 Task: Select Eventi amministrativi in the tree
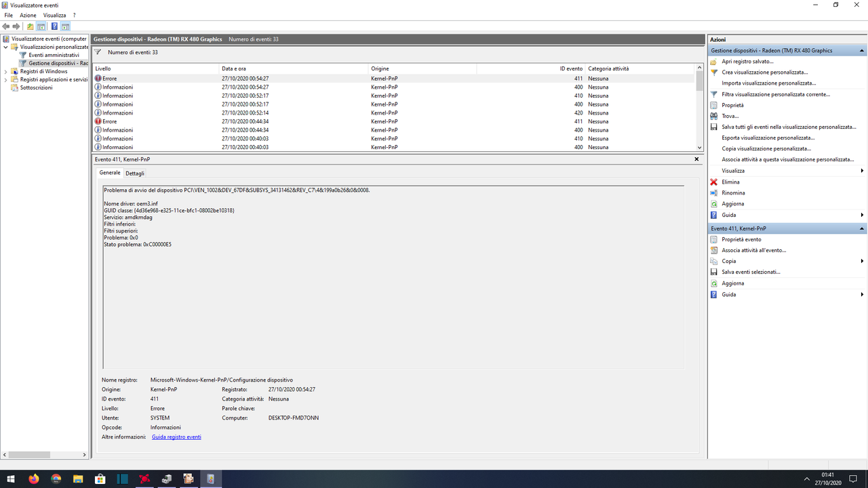[x=54, y=55]
